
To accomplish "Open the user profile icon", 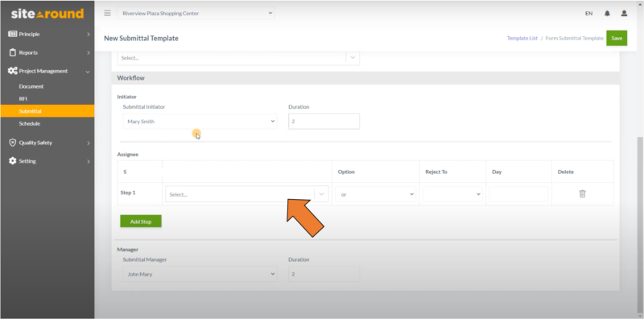I will pyautogui.click(x=624, y=14).
